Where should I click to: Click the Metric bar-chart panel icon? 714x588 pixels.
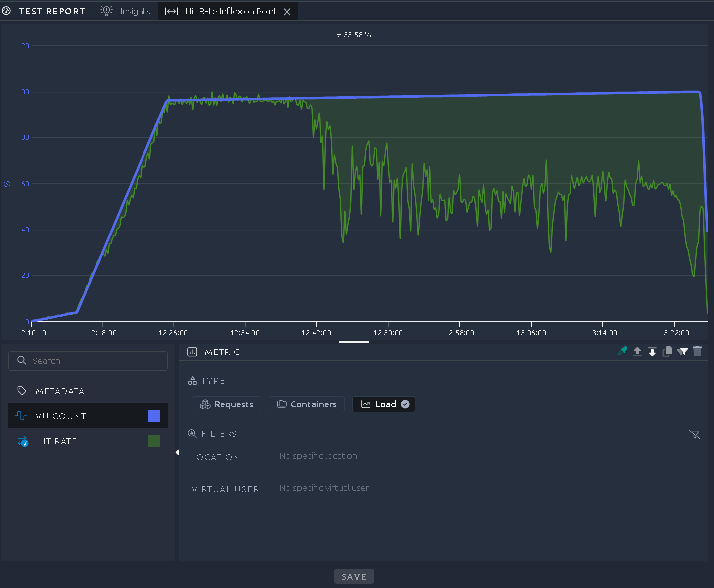[x=192, y=352]
